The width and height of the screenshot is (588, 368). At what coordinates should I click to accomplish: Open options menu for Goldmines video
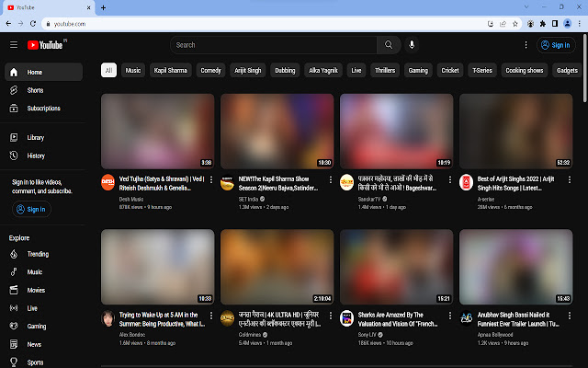331,316
